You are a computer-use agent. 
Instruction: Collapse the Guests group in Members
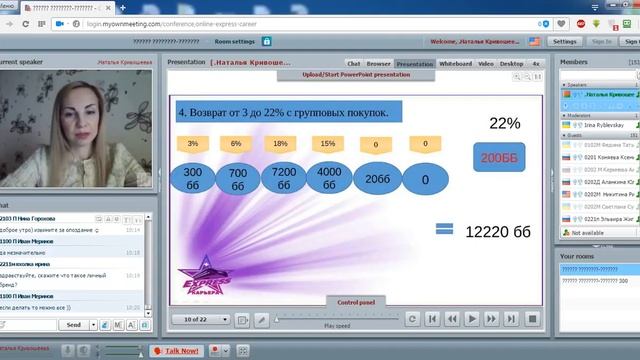click(564, 135)
